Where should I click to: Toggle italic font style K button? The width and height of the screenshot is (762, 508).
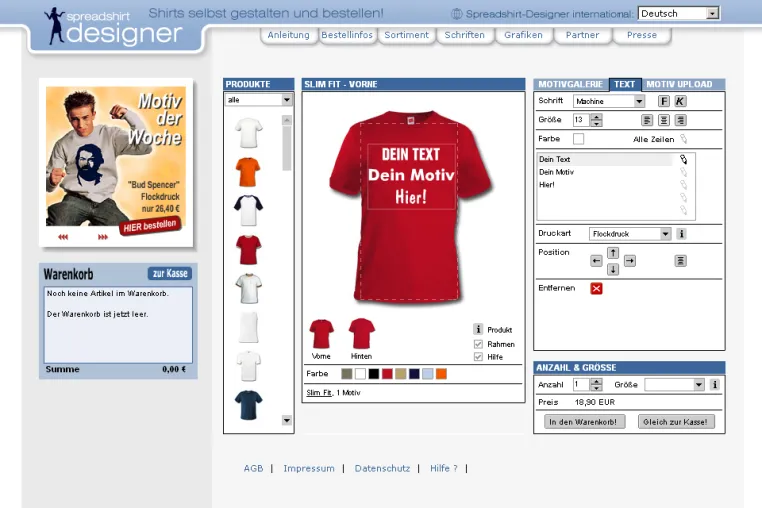(680, 101)
